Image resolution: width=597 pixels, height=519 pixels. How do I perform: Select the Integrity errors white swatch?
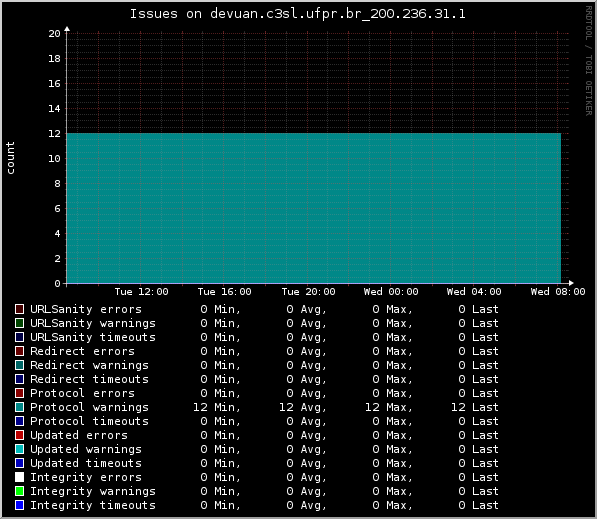19,477
